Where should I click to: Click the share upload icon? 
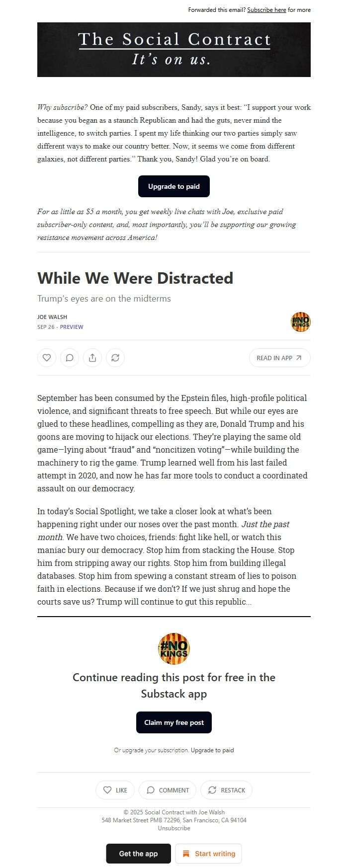pyautogui.click(x=92, y=358)
